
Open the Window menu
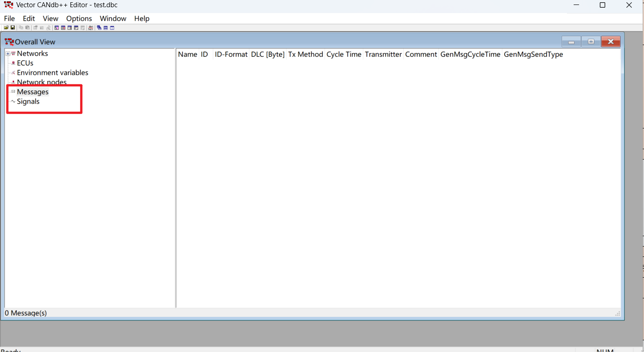(x=113, y=18)
